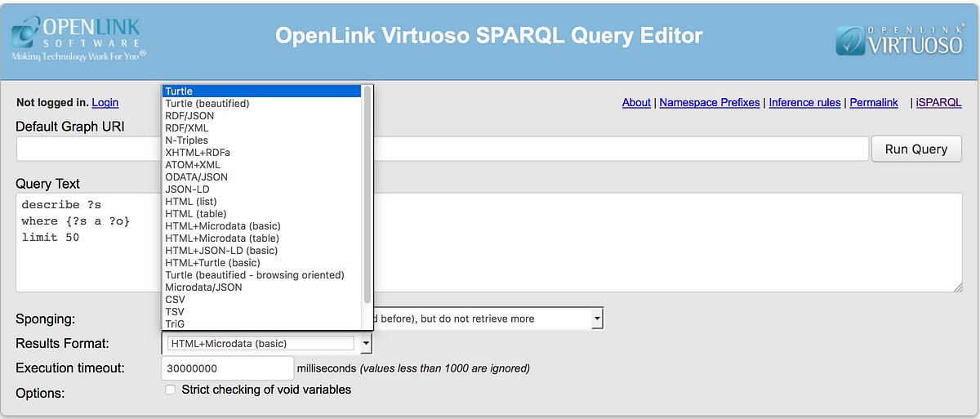Choose Microdata/JSON format option
980x419 pixels.
(x=261, y=288)
